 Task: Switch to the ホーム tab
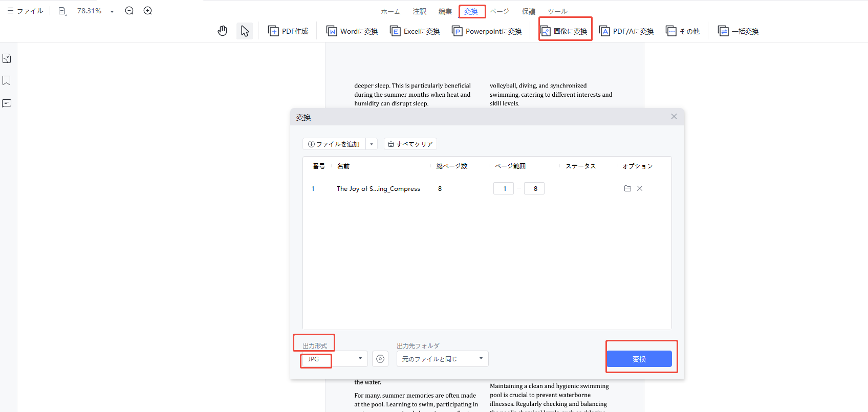tap(390, 11)
